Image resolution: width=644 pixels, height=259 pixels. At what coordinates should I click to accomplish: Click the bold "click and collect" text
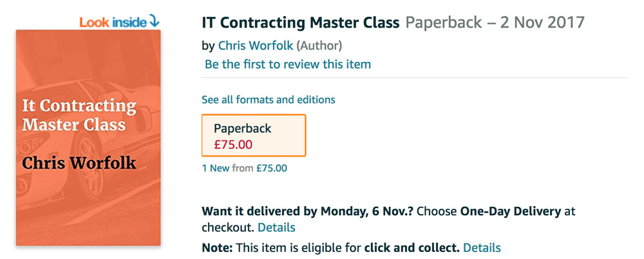pyautogui.click(x=410, y=247)
